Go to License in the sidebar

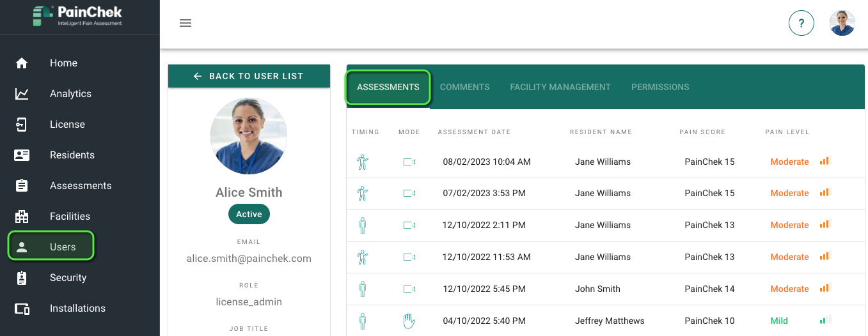pos(67,125)
